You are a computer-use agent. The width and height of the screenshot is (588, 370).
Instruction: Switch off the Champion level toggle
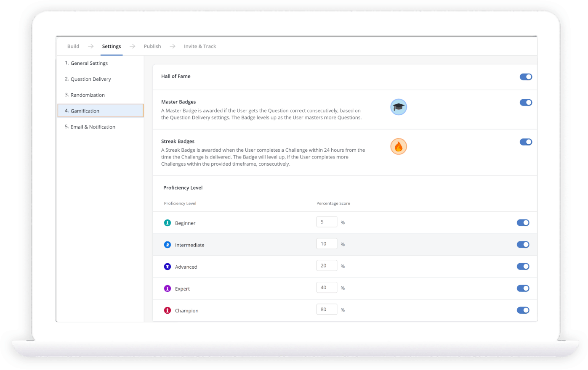pos(523,310)
